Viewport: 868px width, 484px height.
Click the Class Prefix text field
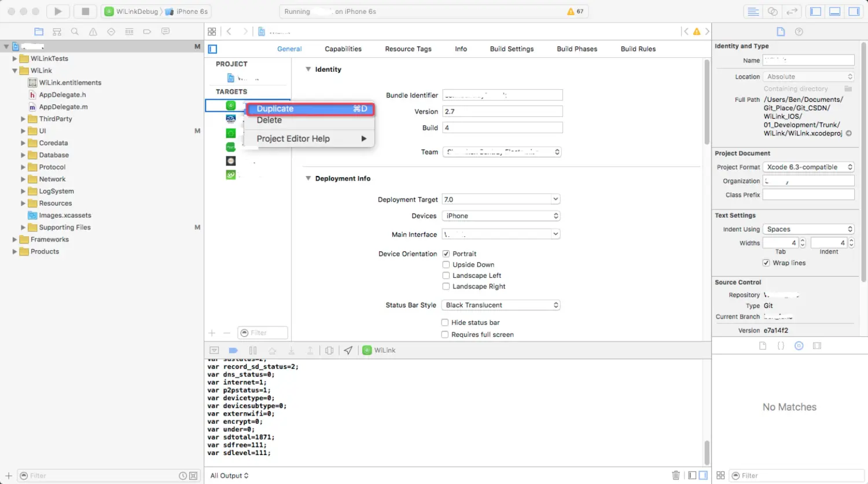click(x=808, y=195)
